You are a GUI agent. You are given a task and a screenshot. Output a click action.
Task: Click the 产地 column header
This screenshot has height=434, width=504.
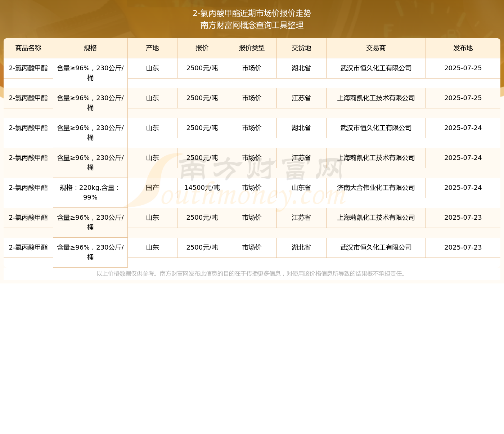coord(153,48)
